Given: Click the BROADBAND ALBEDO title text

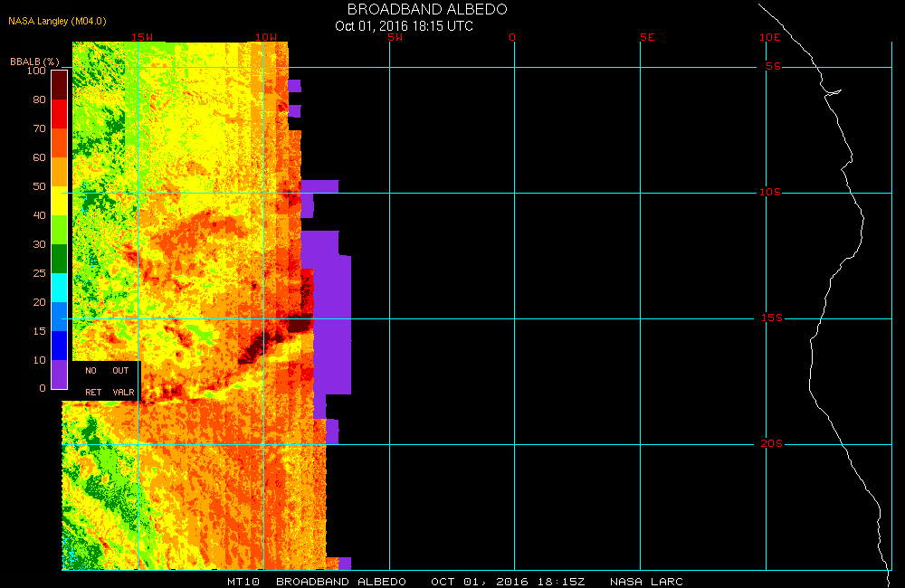Looking at the screenshot, I should 427,9.
